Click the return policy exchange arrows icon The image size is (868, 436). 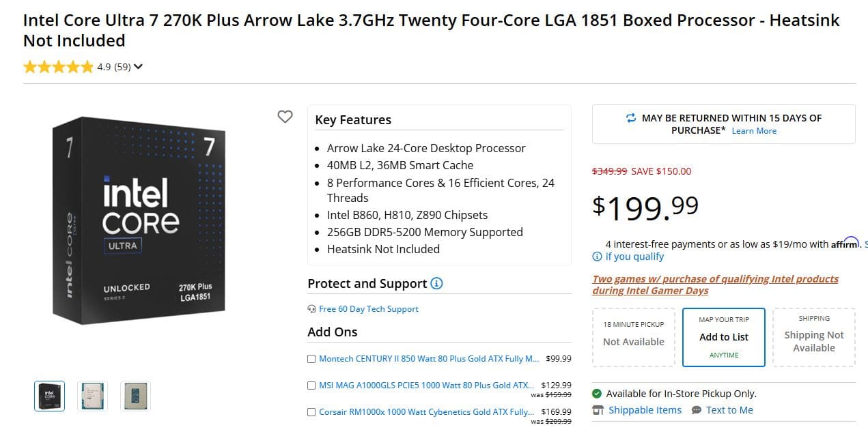click(x=631, y=118)
